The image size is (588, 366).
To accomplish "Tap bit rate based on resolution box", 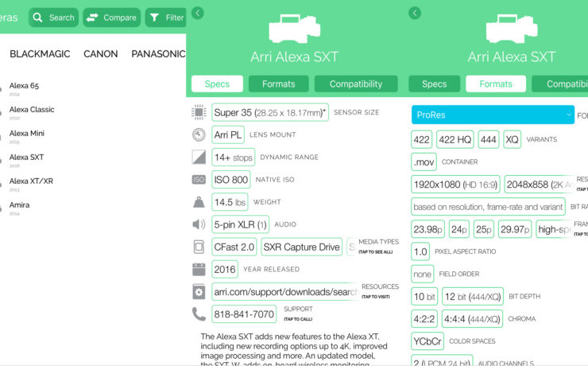I will (488, 207).
